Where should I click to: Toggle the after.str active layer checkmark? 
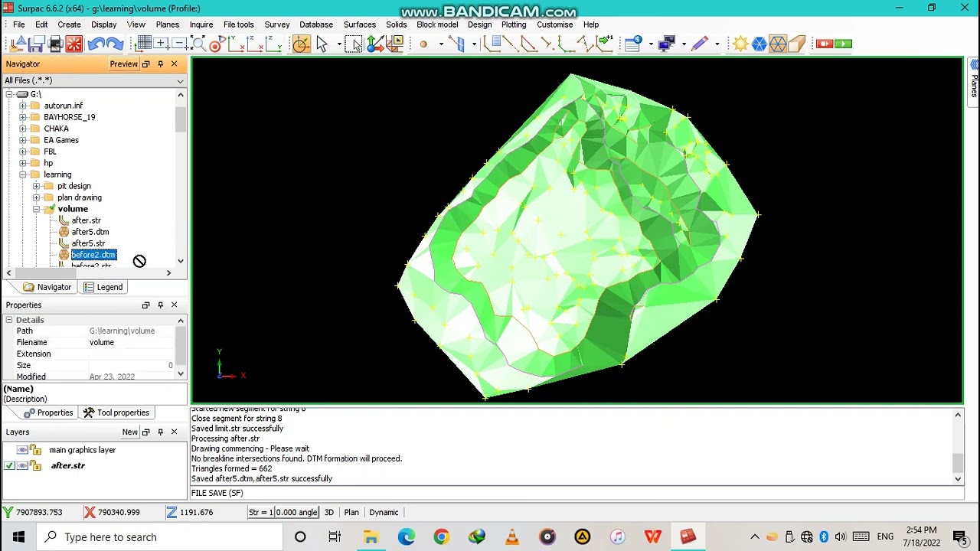pyautogui.click(x=9, y=465)
